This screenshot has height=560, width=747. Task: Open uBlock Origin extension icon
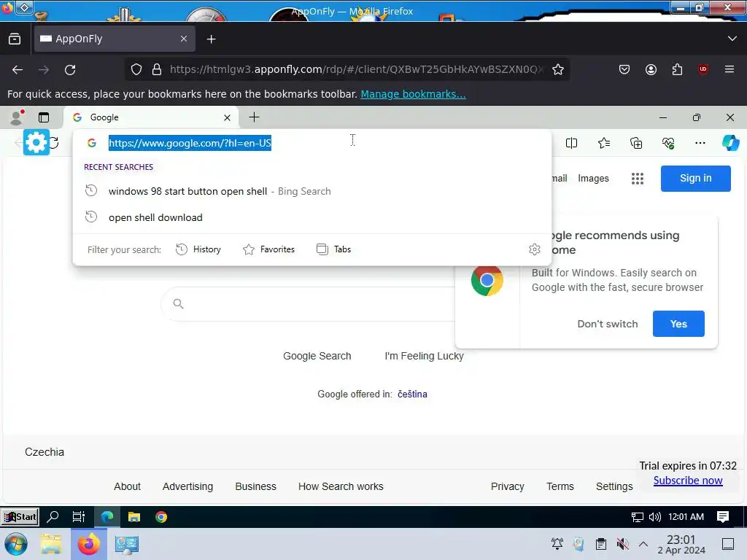coord(703,69)
